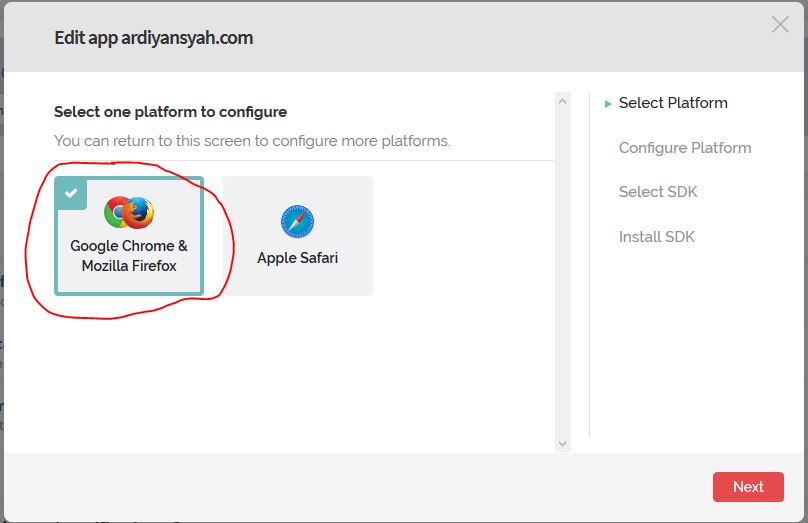Click the scrollbar up arrow

[x=563, y=101]
